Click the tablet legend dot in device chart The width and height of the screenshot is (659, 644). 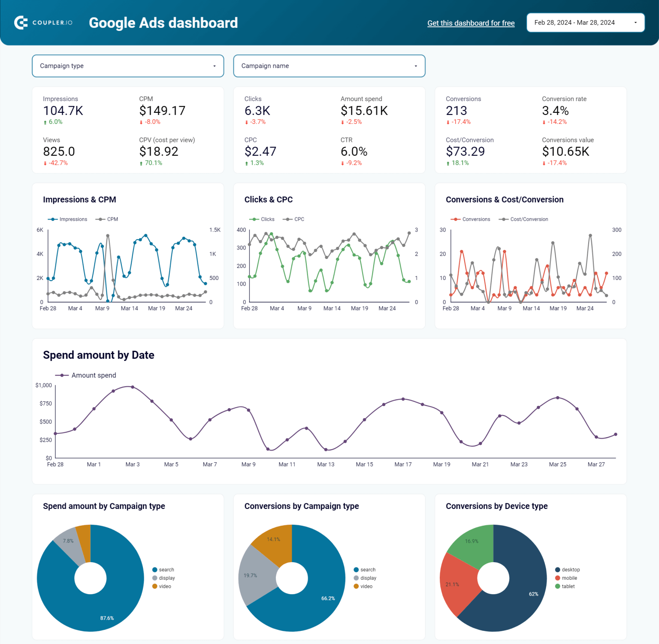(557, 586)
